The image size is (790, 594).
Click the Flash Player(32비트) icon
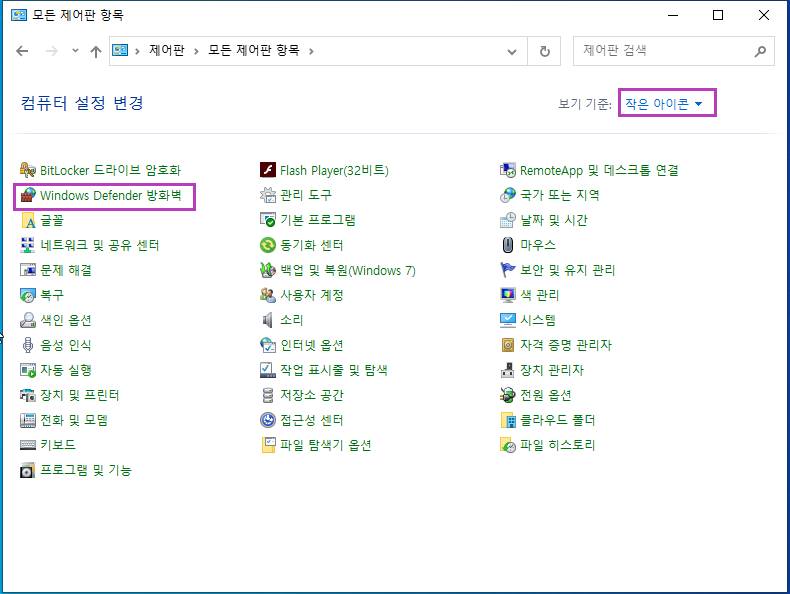pyautogui.click(x=268, y=170)
